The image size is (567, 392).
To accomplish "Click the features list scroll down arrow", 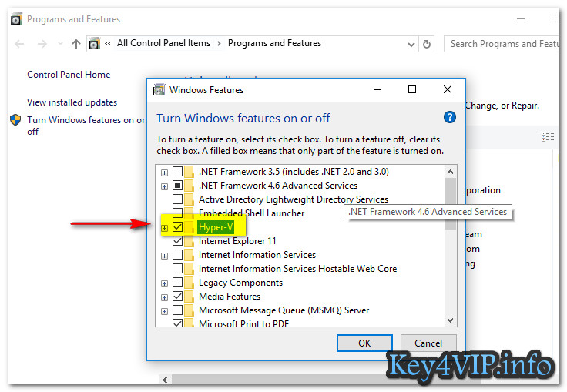I will (x=450, y=320).
